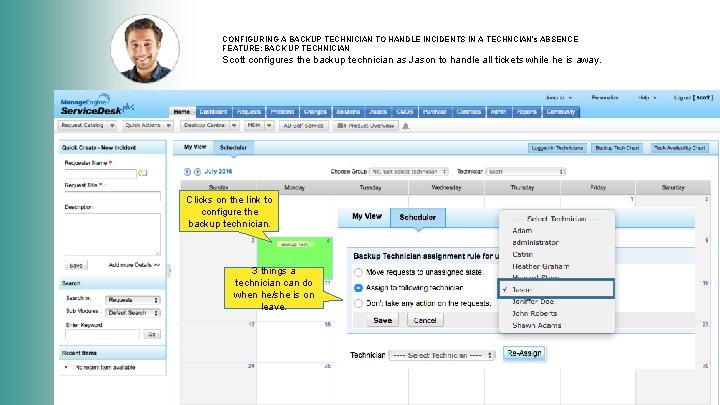Click AD Self Service button
The image size is (720, 405).
tap(303, 125)
